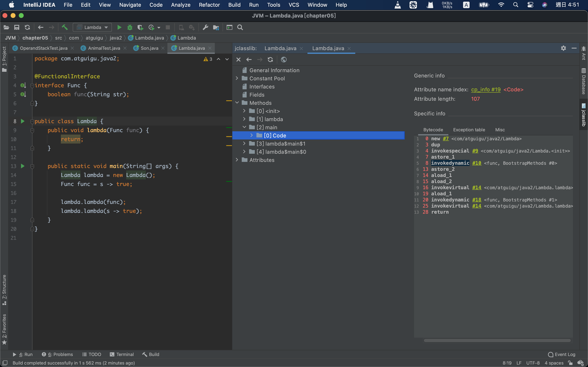
Task: Toggle the Structure tool window
Action: tap(4, 290)
